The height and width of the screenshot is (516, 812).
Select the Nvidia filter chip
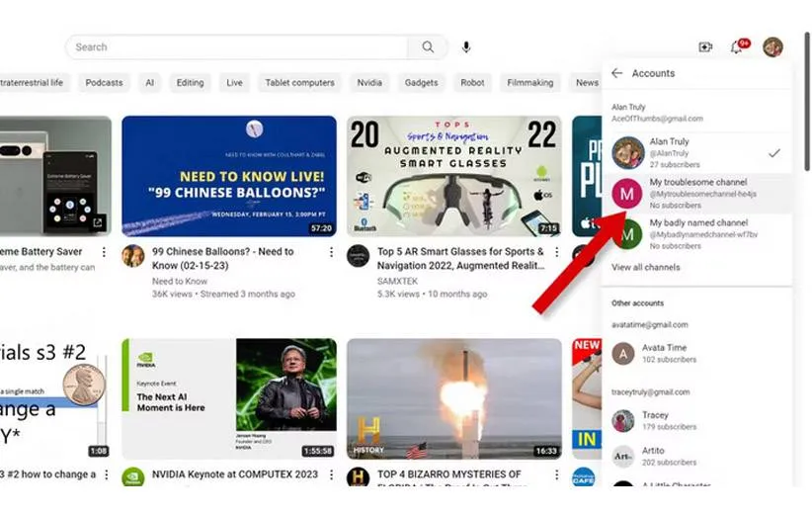pyautogui.click(x=368, y=83)
